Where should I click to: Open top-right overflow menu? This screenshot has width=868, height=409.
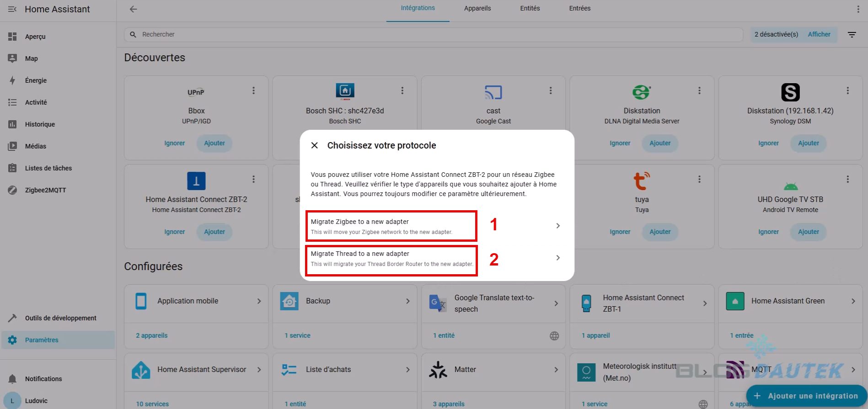pos(857,9)
